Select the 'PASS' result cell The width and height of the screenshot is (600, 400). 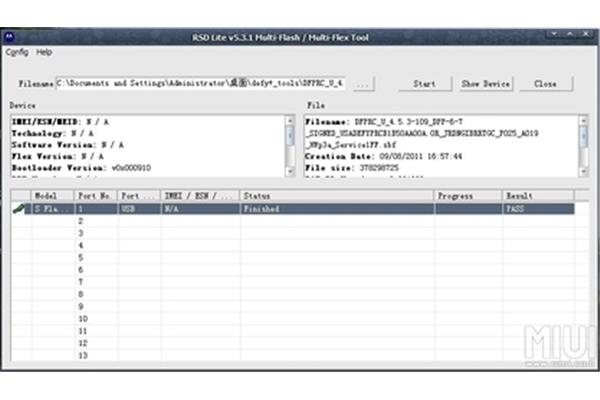pos(538,209)
